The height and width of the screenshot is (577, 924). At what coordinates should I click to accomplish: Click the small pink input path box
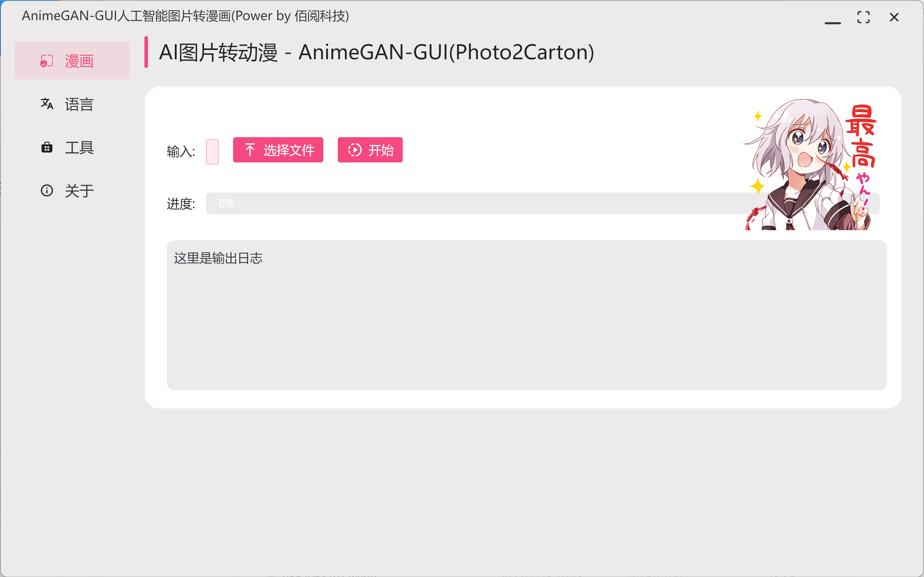click(x=212, y=152)
